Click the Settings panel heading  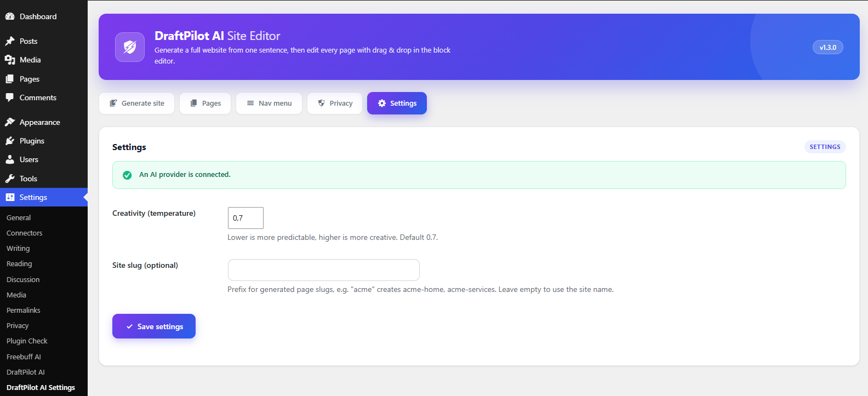129,147
